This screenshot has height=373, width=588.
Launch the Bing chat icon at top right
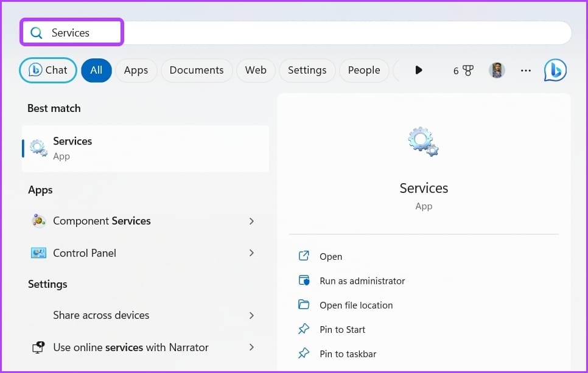coord(555,70)
